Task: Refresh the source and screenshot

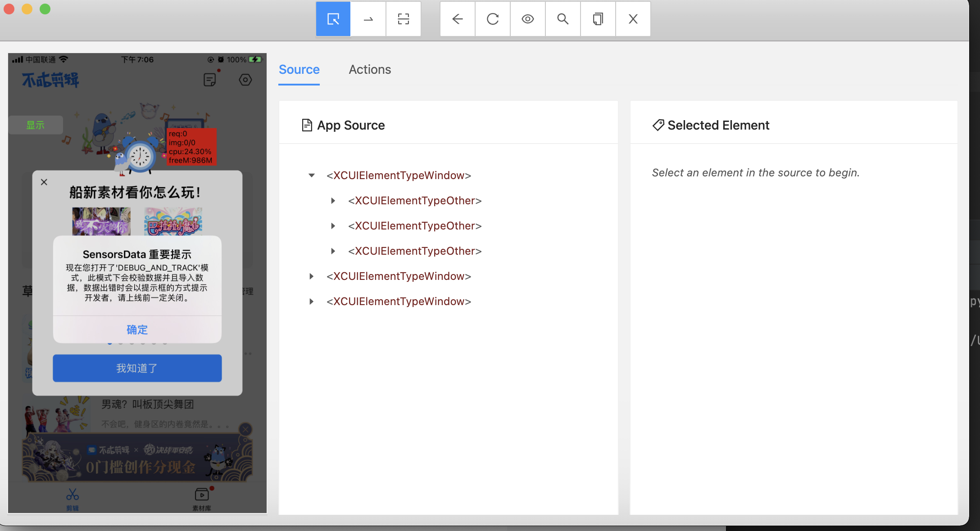Action: [493, 19]
